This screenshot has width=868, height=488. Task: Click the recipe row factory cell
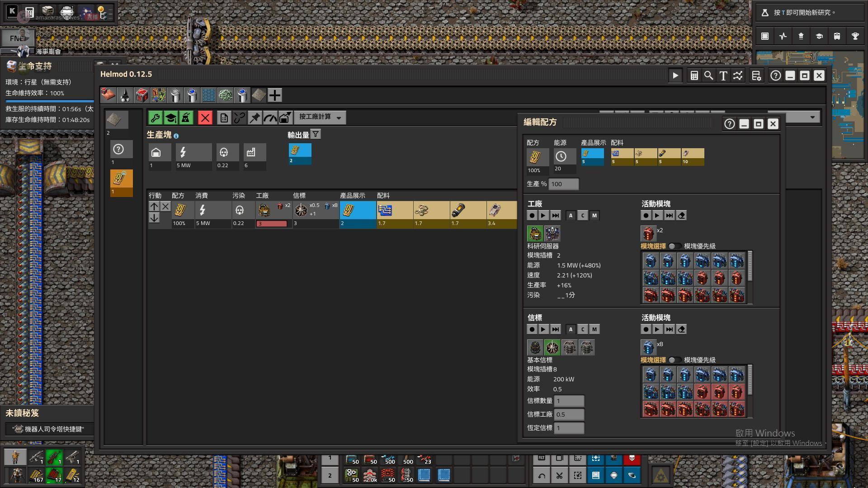(274, 215)
